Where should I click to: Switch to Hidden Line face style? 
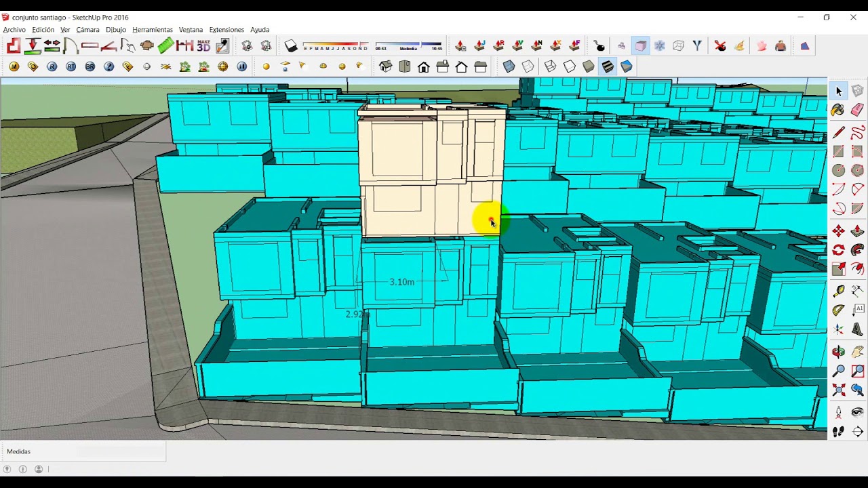click(570, 66)
